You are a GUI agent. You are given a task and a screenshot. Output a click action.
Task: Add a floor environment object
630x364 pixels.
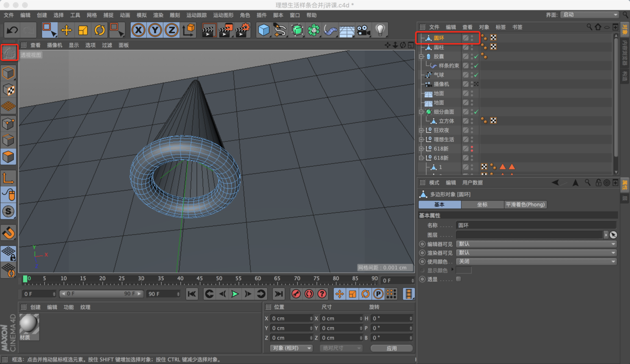click(x=347, y=30)
